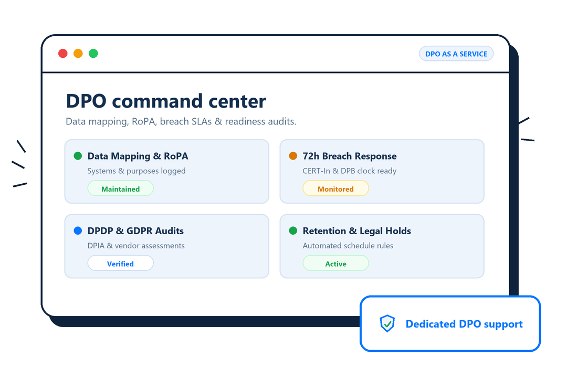Click the Active status pill

[x=335, y=263]
